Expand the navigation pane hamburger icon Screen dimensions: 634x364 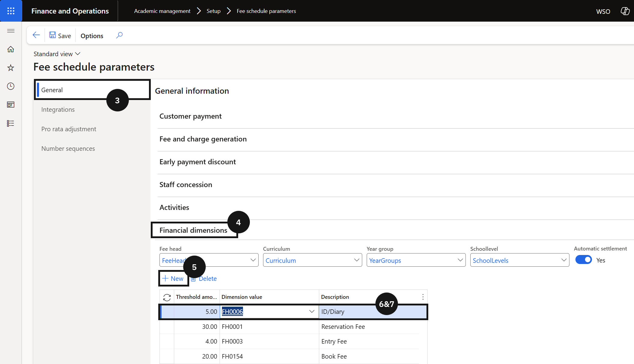[11, 31]
